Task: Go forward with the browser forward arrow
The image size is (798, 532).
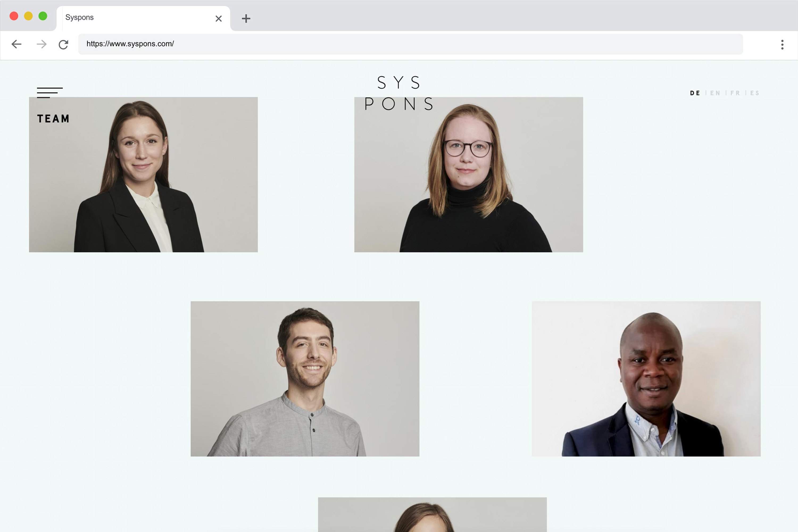Action: [x=41, y=44]
